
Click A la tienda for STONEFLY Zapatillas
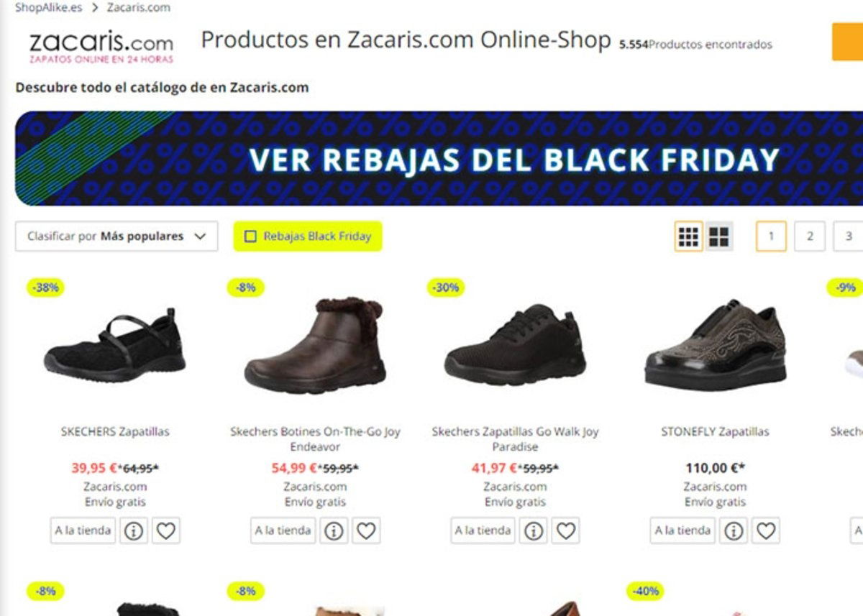(683, 531)
